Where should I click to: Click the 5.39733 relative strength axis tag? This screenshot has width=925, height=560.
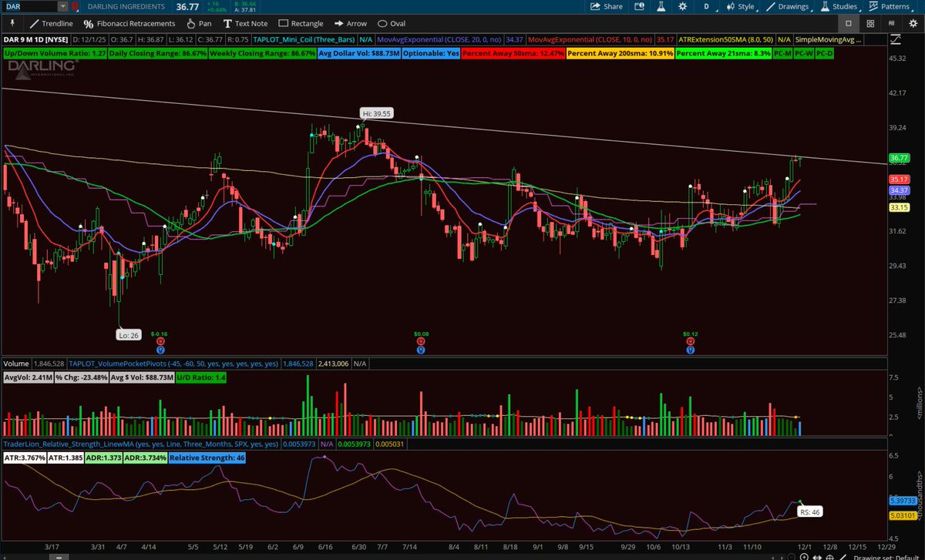click(902, 500)
